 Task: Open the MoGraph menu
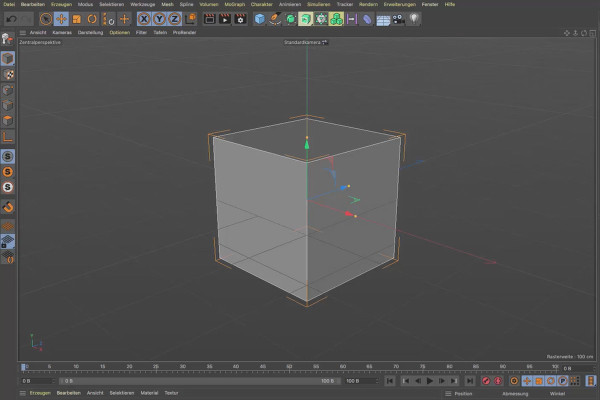click(234, 4)
